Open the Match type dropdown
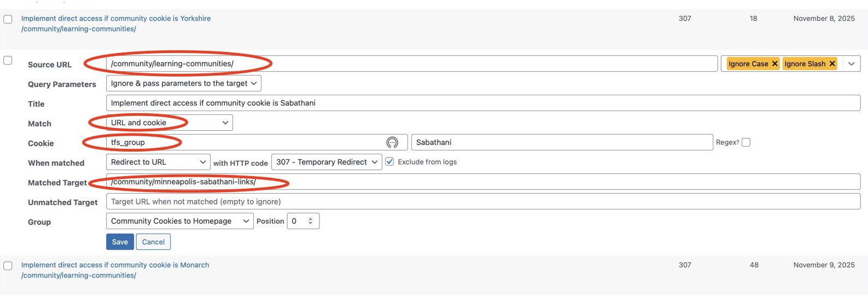Screen dimensions: 868x308 tap(169, 123)
